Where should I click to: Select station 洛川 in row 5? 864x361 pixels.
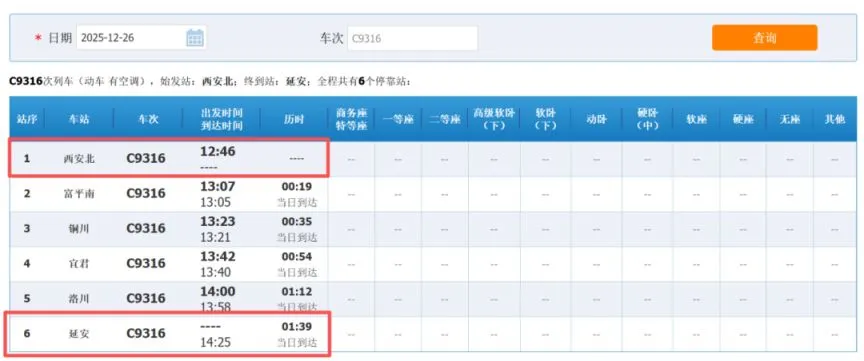coord(79,299)
